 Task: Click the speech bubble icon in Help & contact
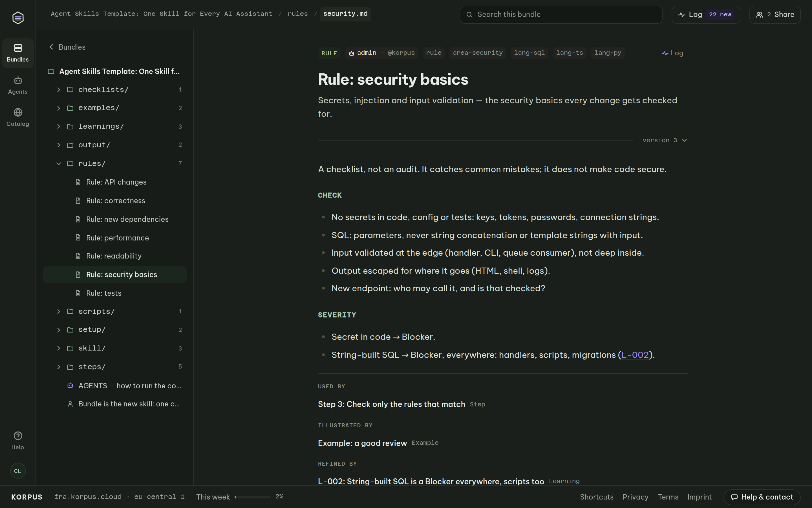click(x=734, y=497)
